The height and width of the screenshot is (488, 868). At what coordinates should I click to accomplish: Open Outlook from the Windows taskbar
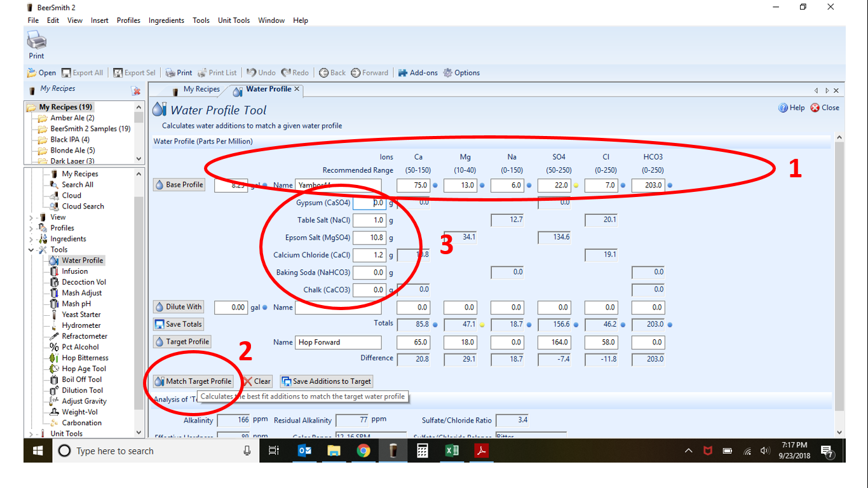304,451
